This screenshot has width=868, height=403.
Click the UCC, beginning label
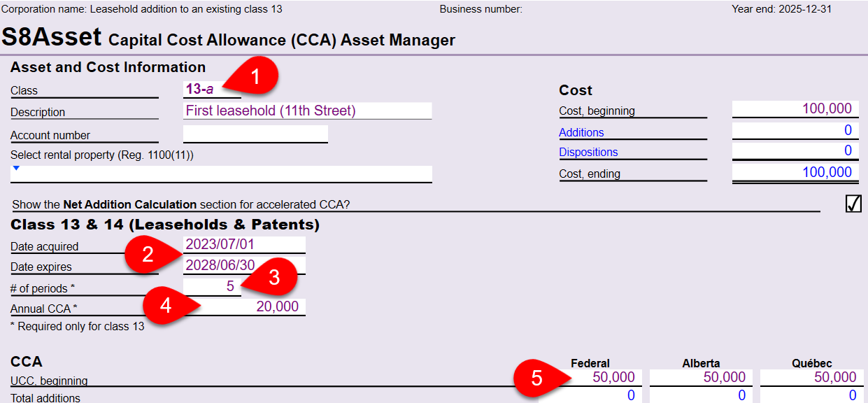(x=49, y=381)
